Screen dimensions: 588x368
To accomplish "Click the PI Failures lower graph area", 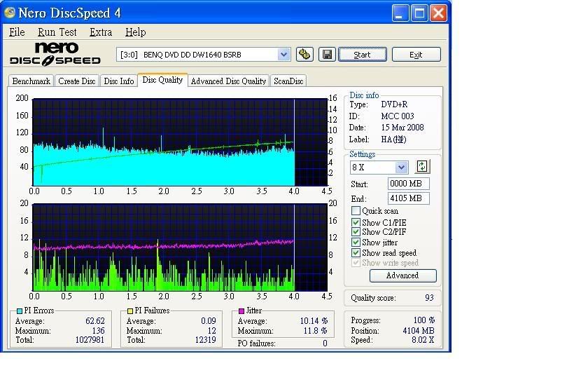I will pyautogui.click(x=180, y=247).
